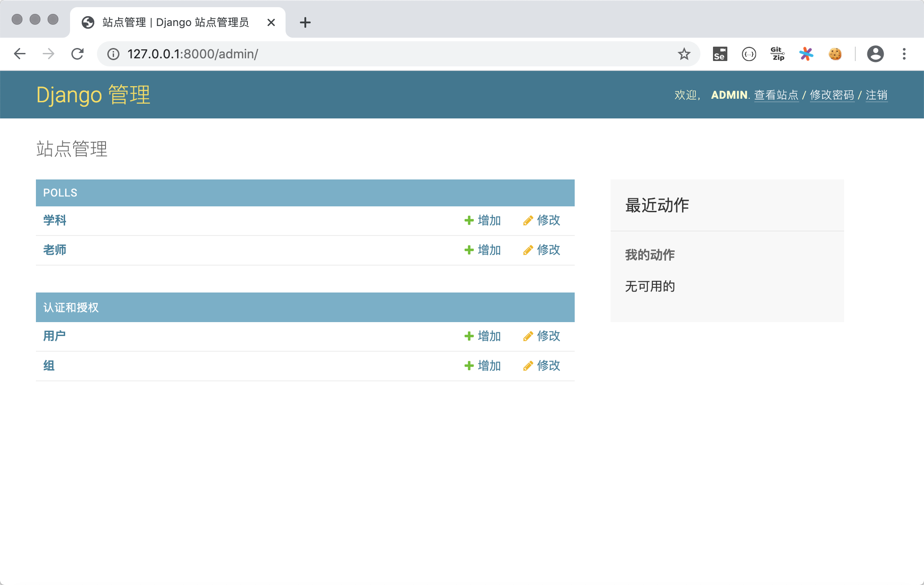Reload the admin page
Screen dimensions: 924x585
[78, 54]
